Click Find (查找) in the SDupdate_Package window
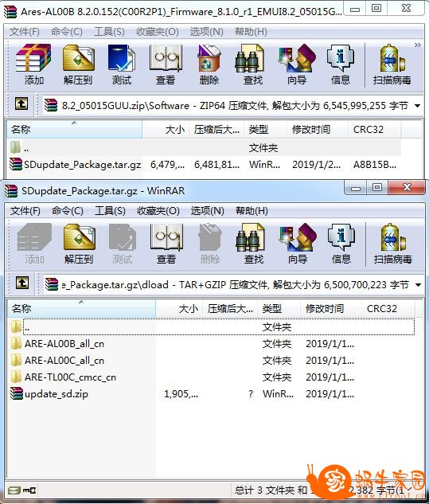Screen dimensions: 429x504 [254, 244]
